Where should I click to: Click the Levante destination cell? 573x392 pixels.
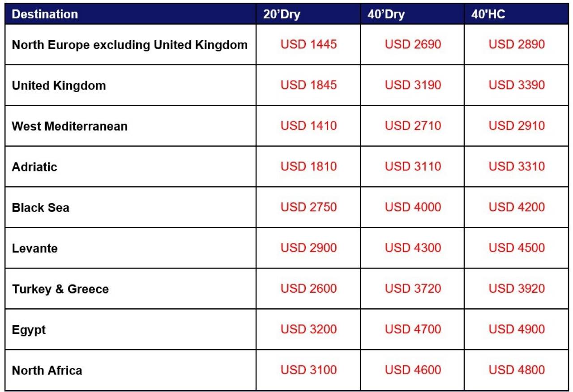[x=131, y=248]
